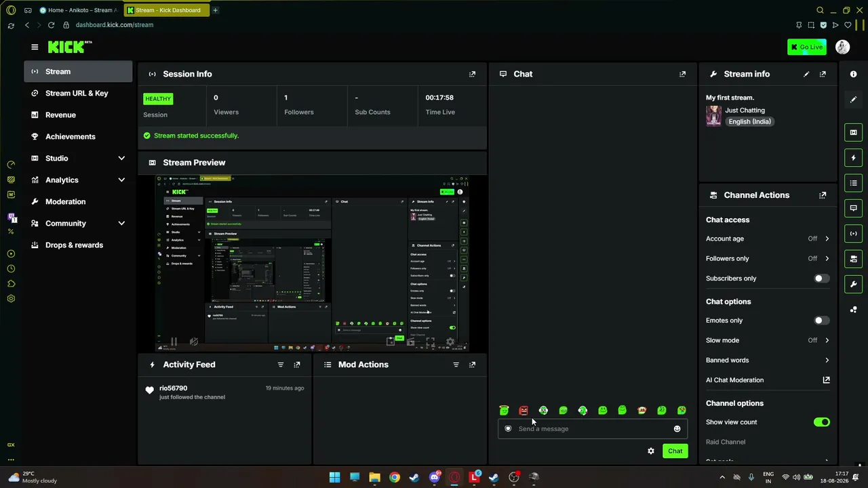Pop out the Activity Feed panel
Screen dimensions: 868x488
[x=297, y=365]
